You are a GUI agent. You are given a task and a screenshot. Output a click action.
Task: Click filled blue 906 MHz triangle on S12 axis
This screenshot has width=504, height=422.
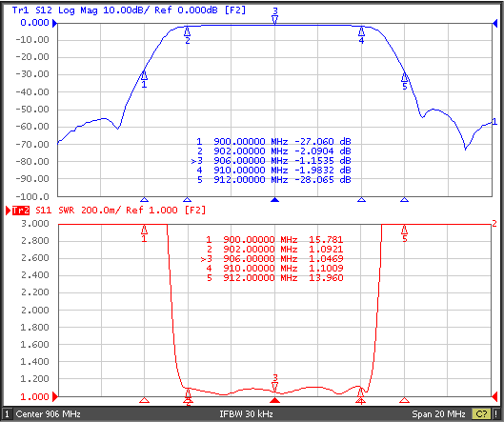click(x=274, y=200)
